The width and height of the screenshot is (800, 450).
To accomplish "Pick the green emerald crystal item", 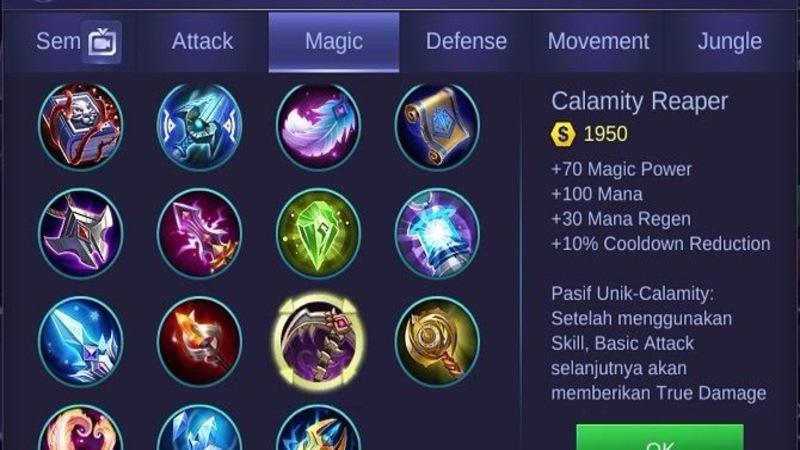I will tap(319, 234).
